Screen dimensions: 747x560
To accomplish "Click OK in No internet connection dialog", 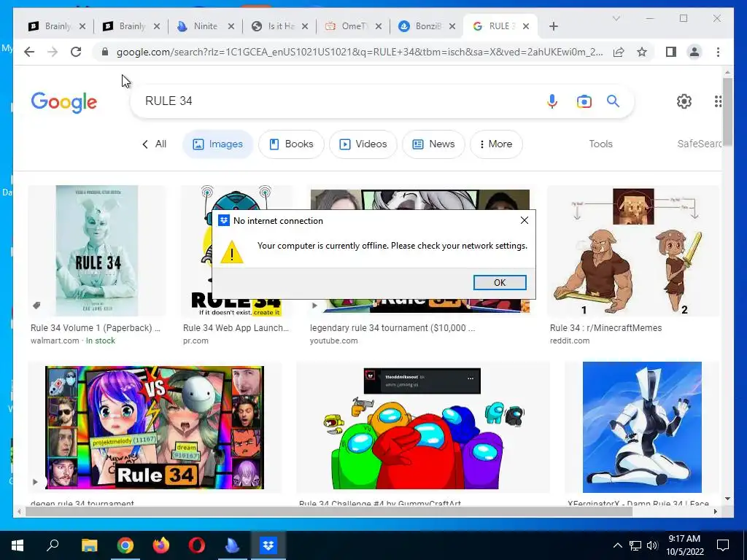I will click(x=500, y=282).
